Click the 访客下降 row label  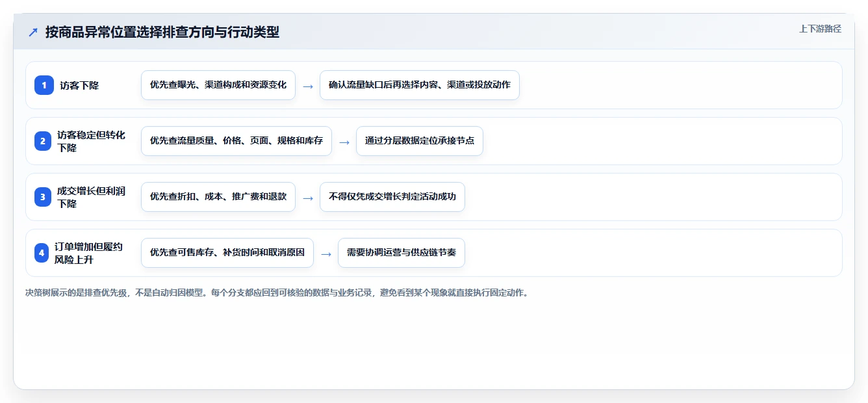(79, 85)
